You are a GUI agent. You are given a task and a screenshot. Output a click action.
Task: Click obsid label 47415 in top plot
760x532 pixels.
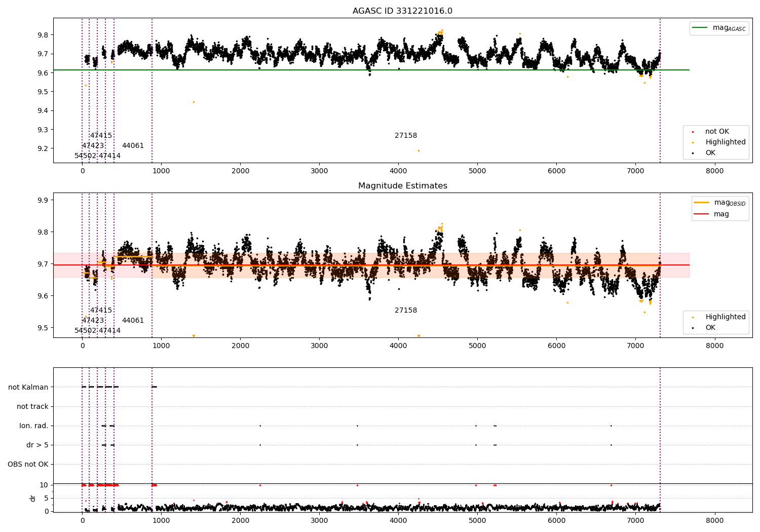tap(101, 136)
